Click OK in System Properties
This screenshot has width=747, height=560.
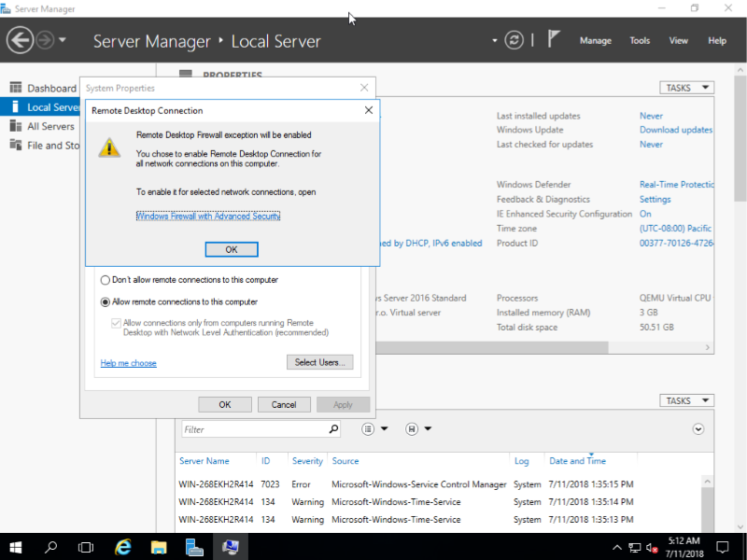click(x=225, y=405)
